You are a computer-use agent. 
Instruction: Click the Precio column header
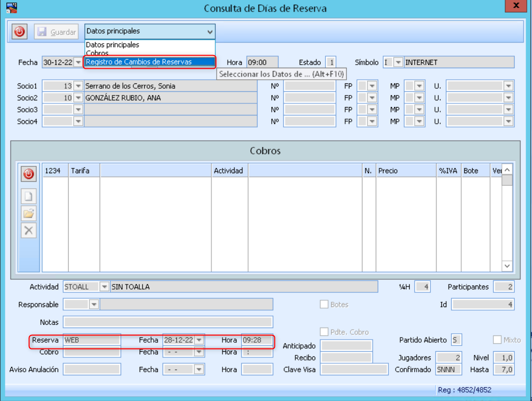(406, 171)
